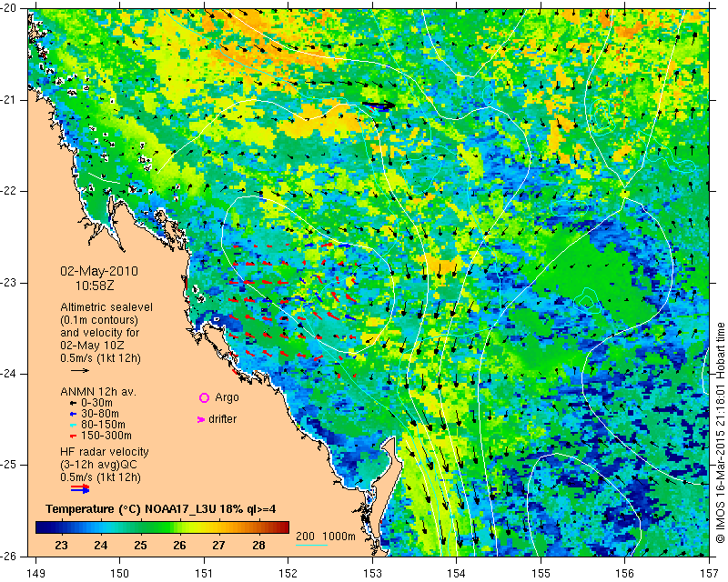Click the "Altimetric sealevel" legend text
The image size is (728, 582).
(x=106, y=307)
